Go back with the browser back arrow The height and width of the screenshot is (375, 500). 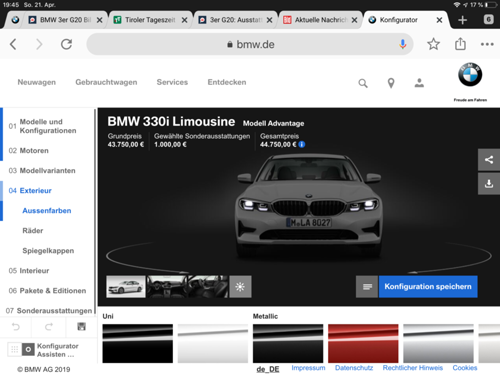point(13,44)
